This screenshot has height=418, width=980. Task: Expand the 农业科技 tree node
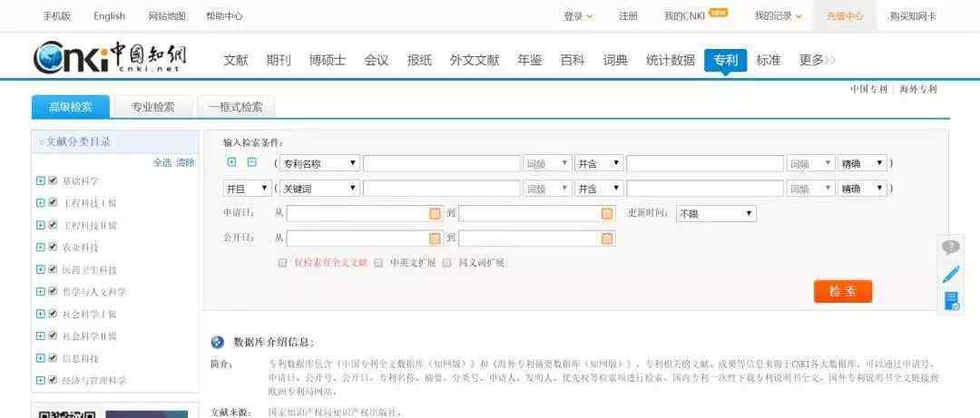click(40, 247)
